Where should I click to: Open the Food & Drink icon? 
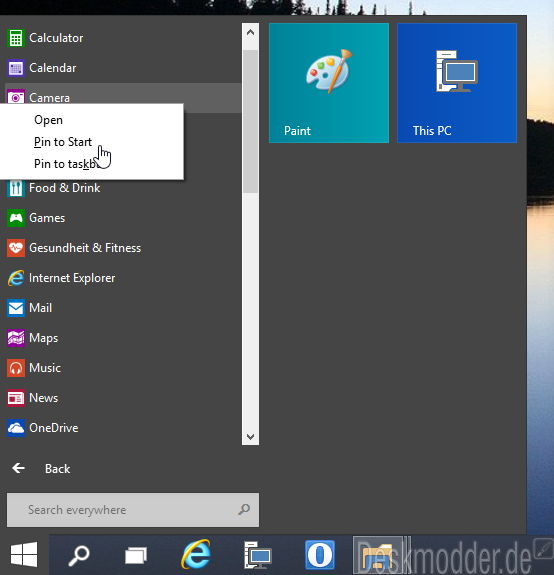[x=16, y=188]
